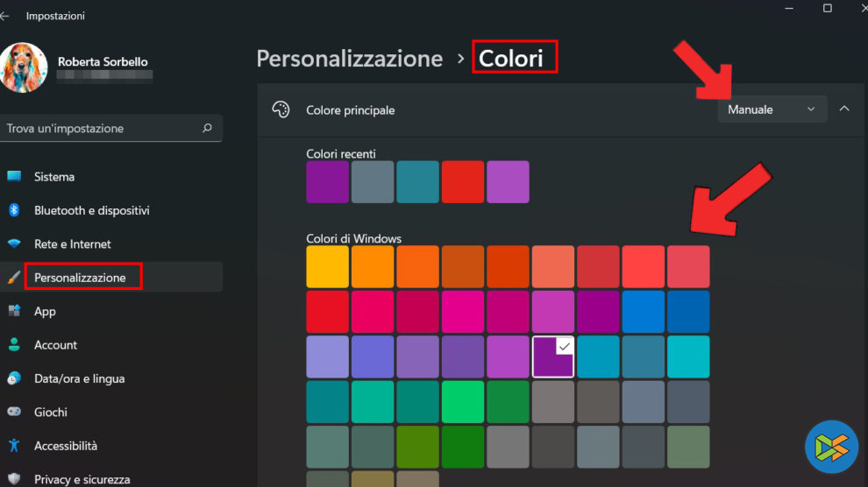Go back using the back arrow
Viewport: 868px width, 487px height.
click(6, 16)
